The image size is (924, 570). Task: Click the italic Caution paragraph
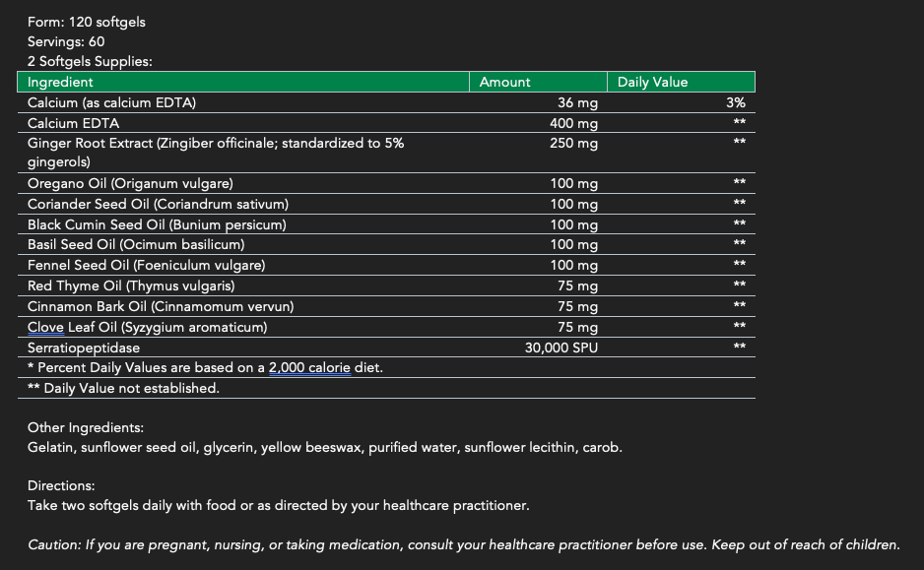pyautogui.click(x=463, y=544)
